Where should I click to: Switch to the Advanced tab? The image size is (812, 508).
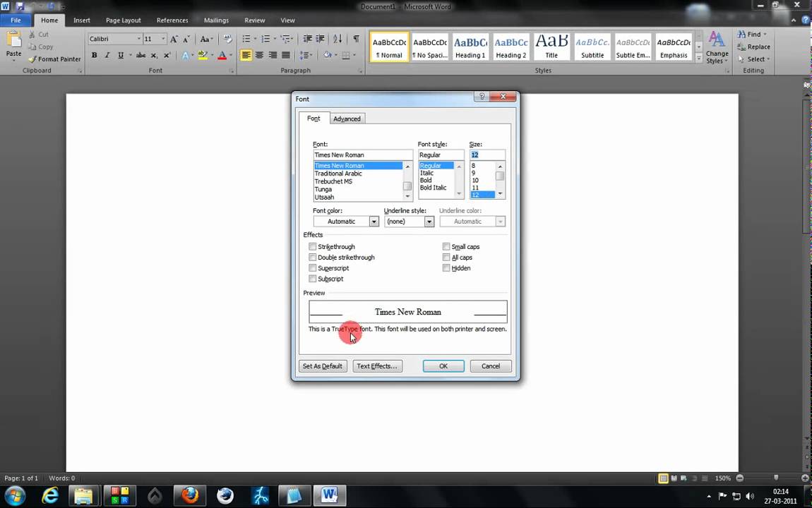347,119
